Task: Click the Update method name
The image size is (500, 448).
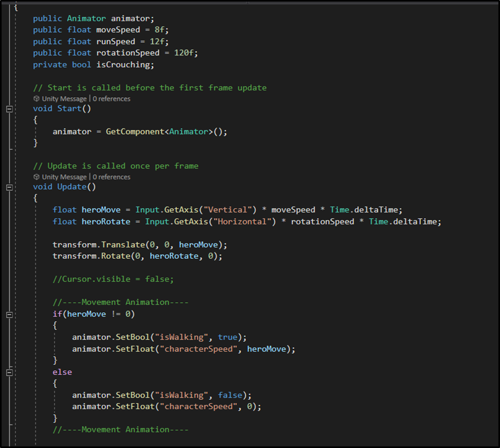Action: [72, 186]
